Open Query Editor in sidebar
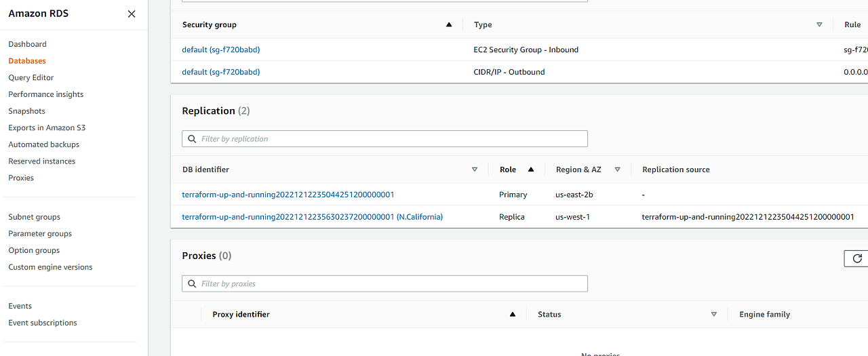This screenshot has height=356, width=868. [31, 77]
